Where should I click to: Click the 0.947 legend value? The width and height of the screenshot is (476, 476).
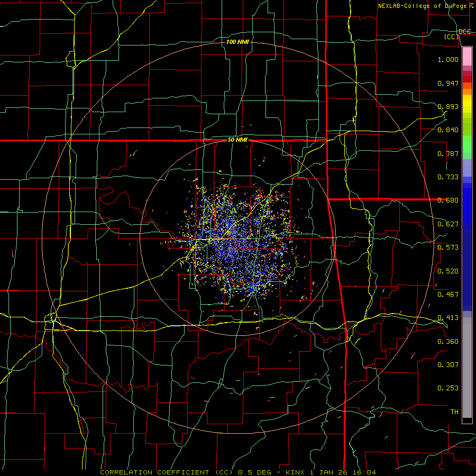(x=448, y=83)
